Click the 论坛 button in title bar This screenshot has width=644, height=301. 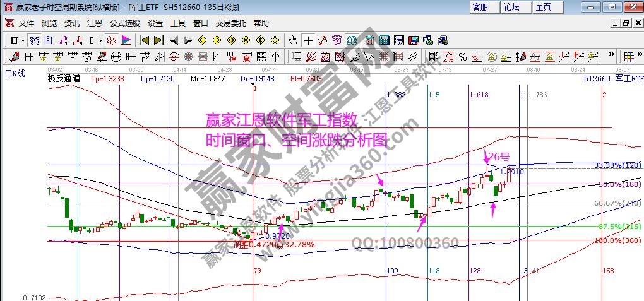point(512,7)
